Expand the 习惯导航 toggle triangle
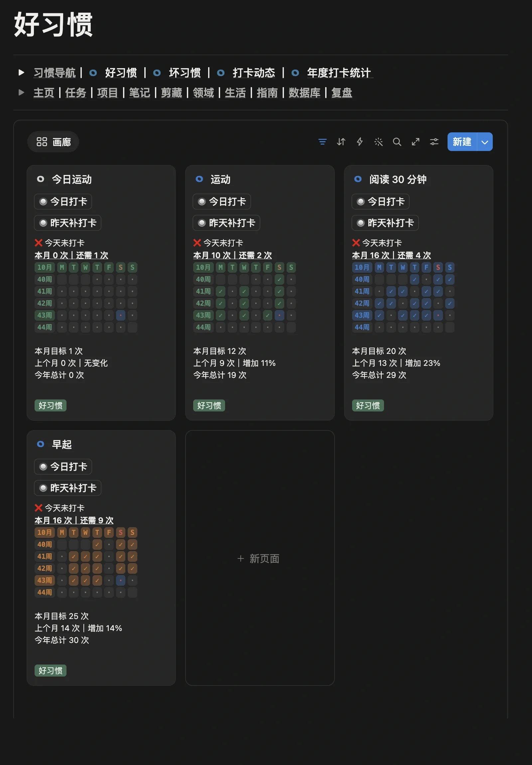Screen dimensions: 532x765 click(21, 73)
